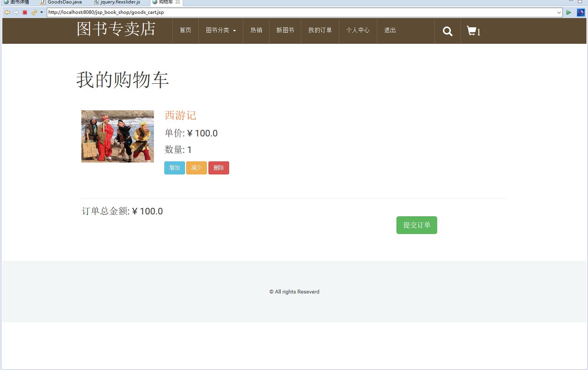The width and height of the screenshot is (588, 370).
Task: Open the 新图书 page
Action: tap(285, 30)
